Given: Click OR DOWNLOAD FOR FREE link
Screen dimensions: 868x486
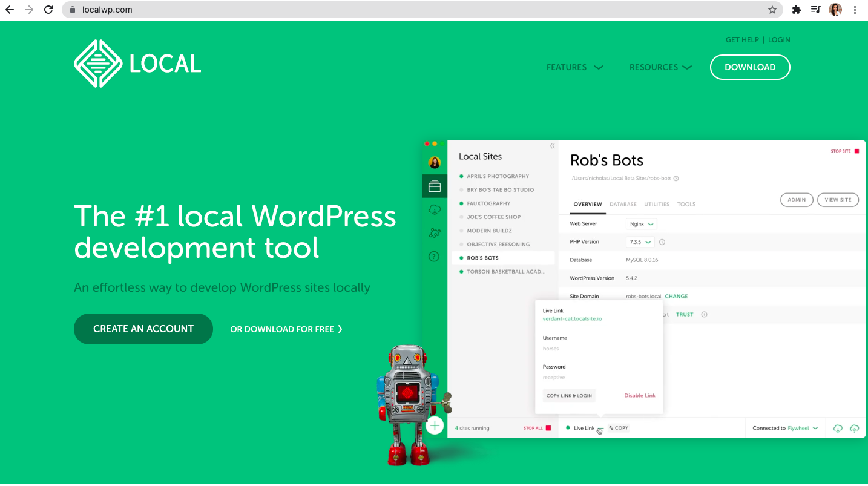Looking at the screenshot, I should pos(286,329).
